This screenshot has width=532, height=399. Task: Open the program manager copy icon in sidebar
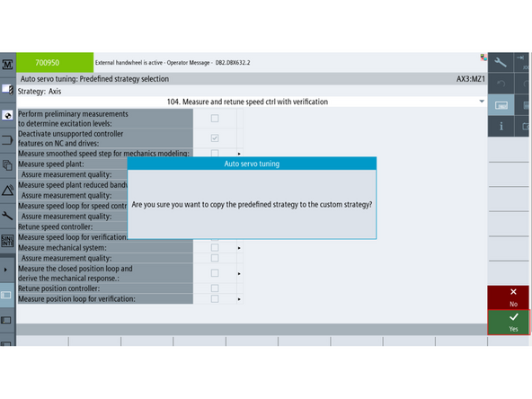tap(7, 165)
